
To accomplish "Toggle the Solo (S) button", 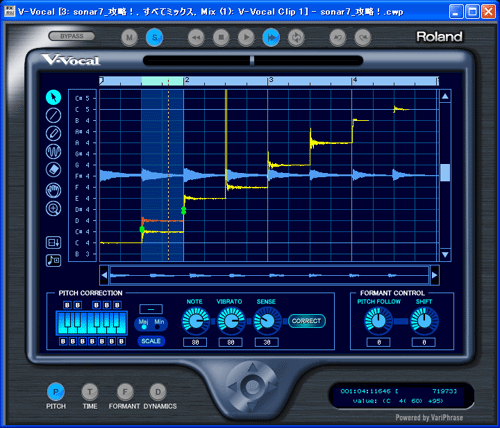I will (x=154, y=37).
